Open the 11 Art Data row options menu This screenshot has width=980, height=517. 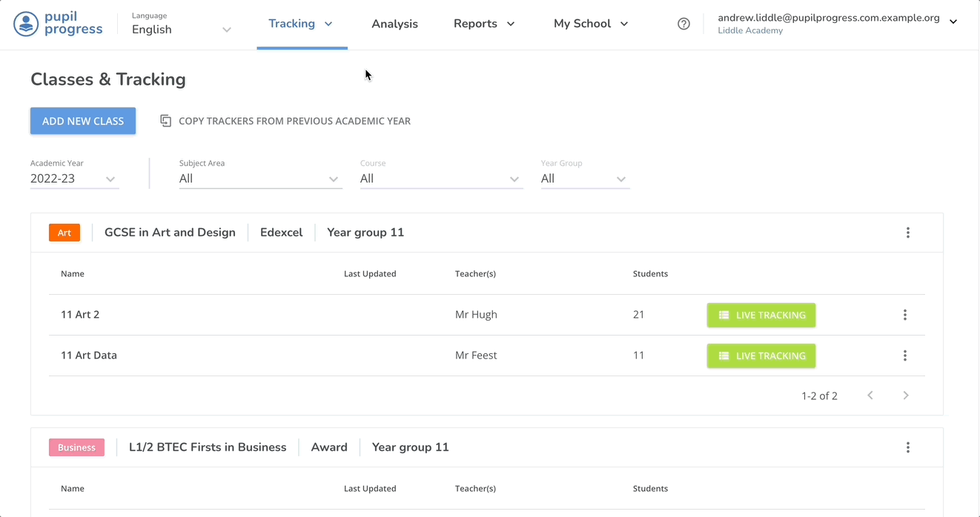tap(904, 356)
